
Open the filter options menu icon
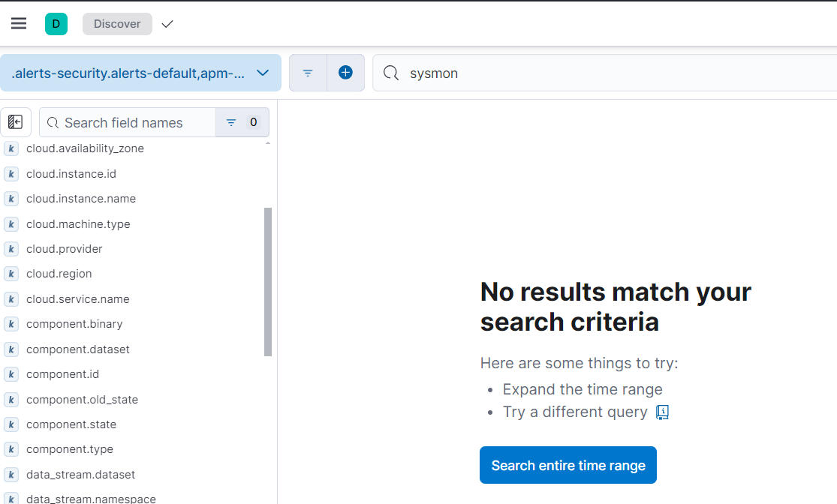click(308, 73)
